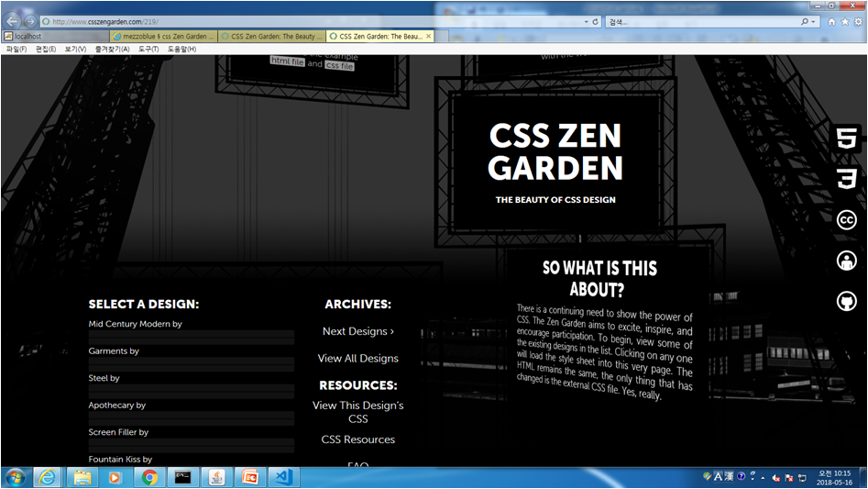868x489 pixels.
Task: Open the 도구(T) menu
Action: [148, 49]
